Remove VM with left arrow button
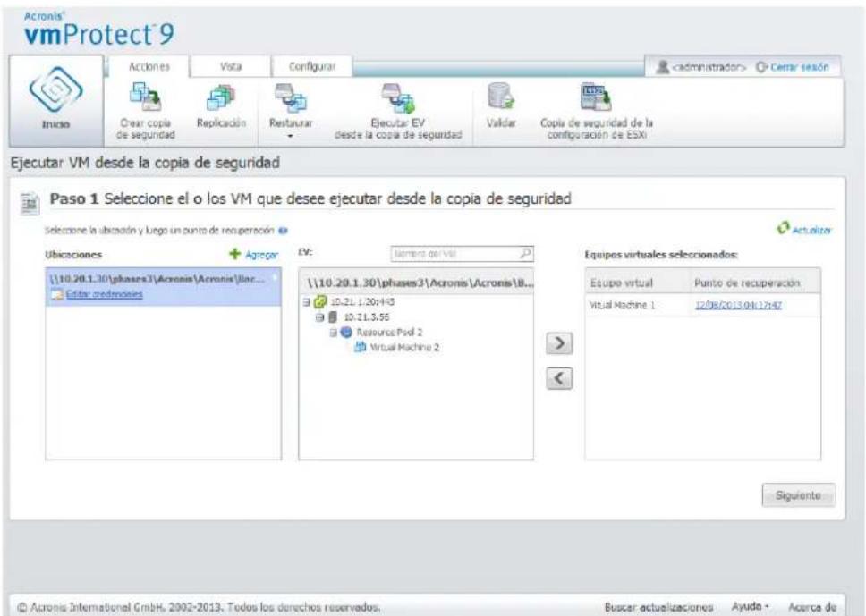The width and height of the screenshot is (866, 616). (559, 378)
